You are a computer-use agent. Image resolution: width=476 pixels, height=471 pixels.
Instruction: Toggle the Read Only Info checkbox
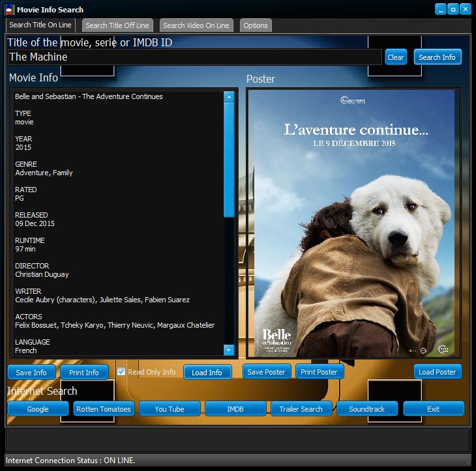pyautogui.click(x=121, y=371)
